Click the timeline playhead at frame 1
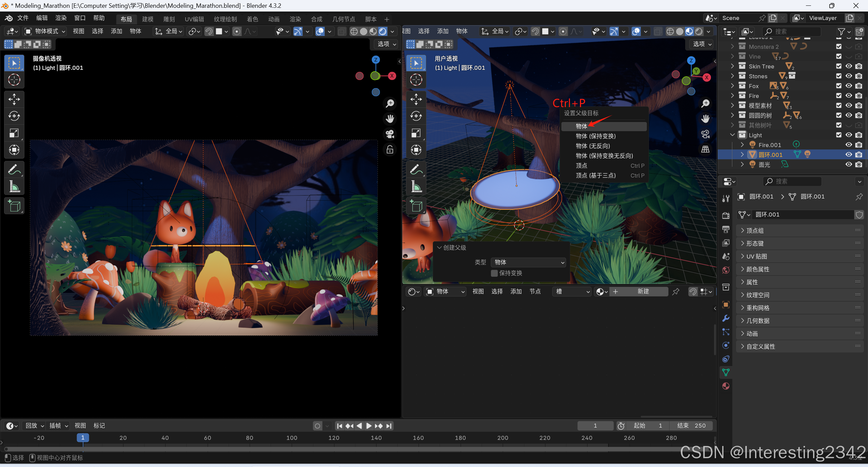 [x=83, y=438]
